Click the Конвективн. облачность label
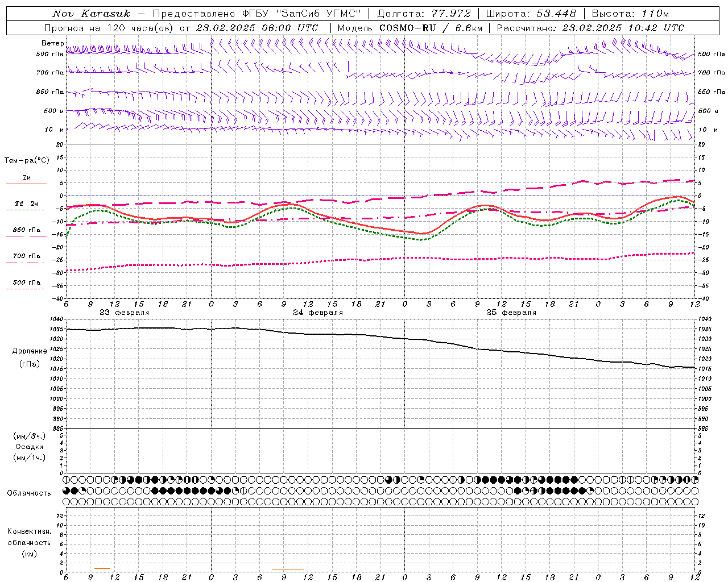Image resolution: width=728 pixels, height=582 pixels. pos(29,537)
